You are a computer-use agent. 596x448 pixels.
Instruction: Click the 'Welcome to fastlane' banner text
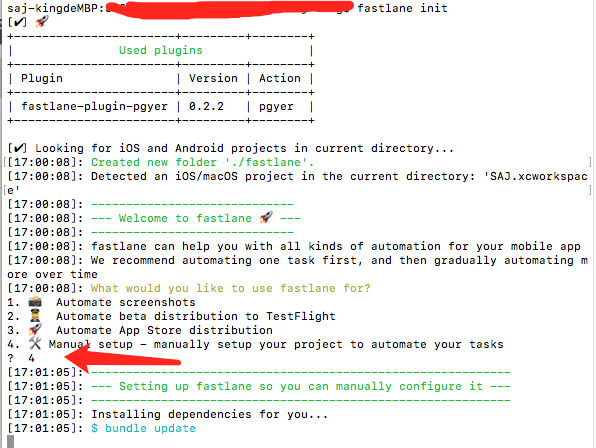185,218
